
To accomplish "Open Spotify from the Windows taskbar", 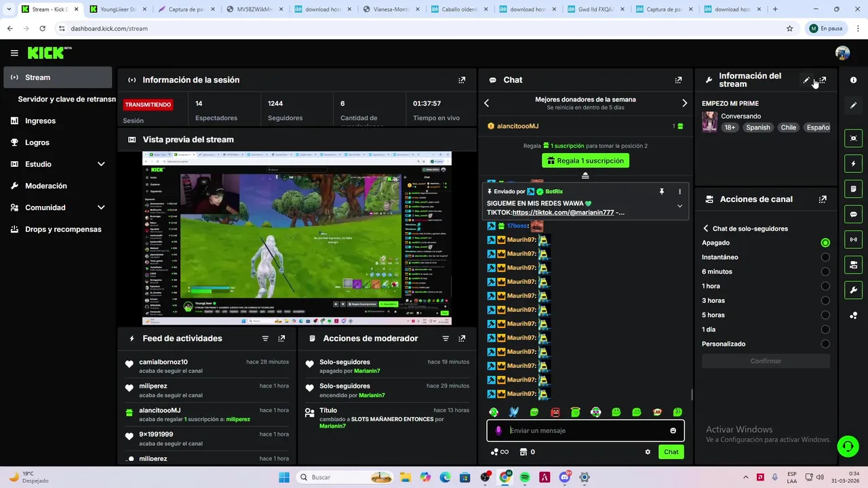I will click(525, 477).
